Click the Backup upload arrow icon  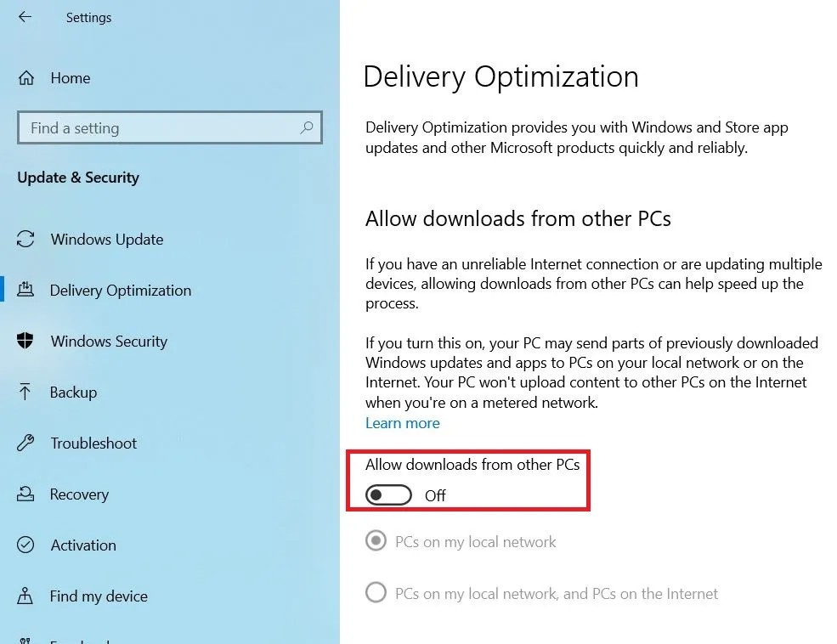(26, 393)
